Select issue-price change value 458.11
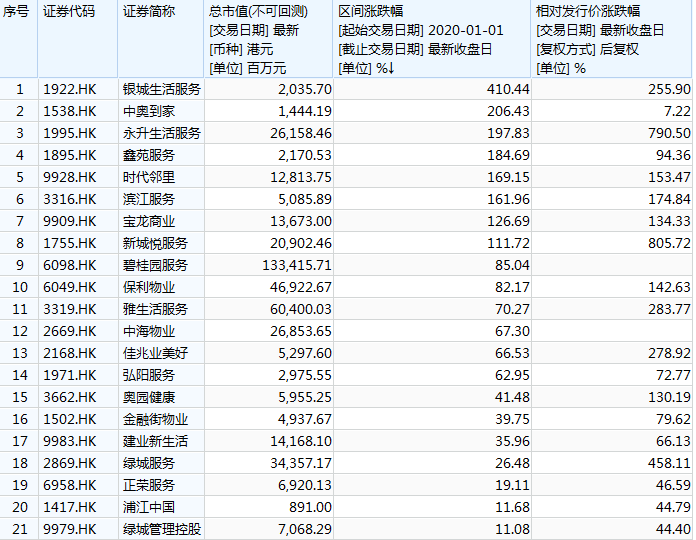 669,463
